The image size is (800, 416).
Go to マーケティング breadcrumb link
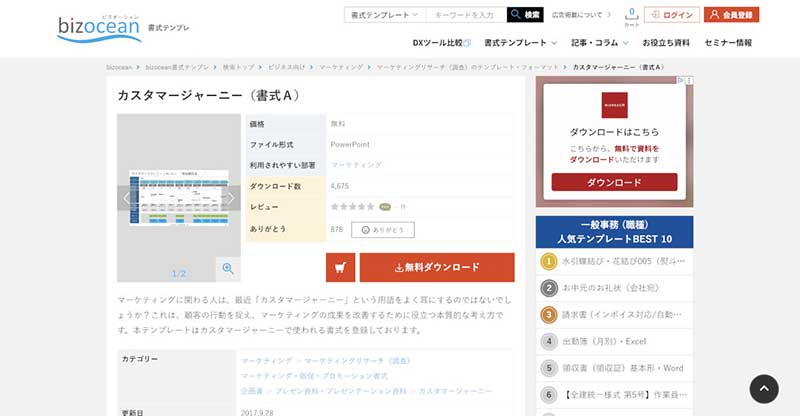tap(341, 67)
